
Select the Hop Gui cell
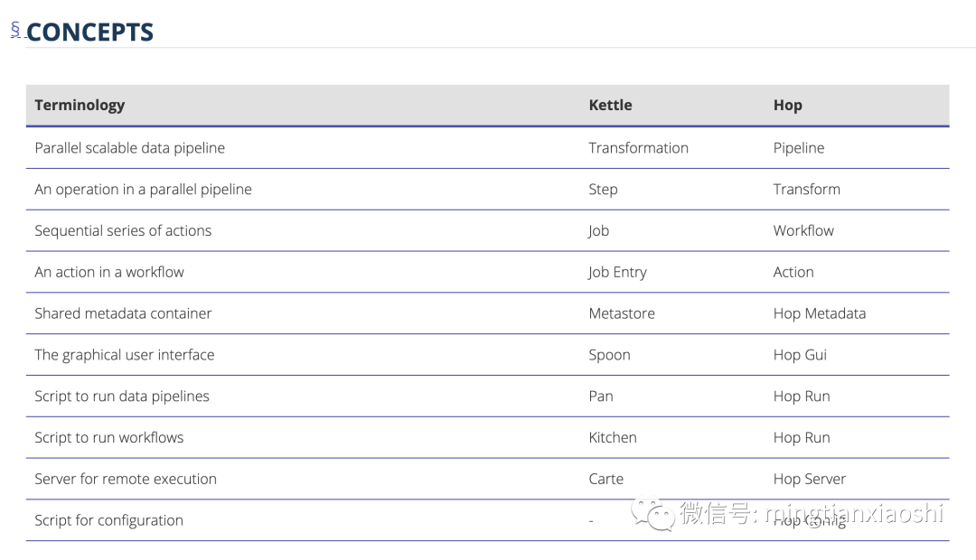tap(800, 355)
